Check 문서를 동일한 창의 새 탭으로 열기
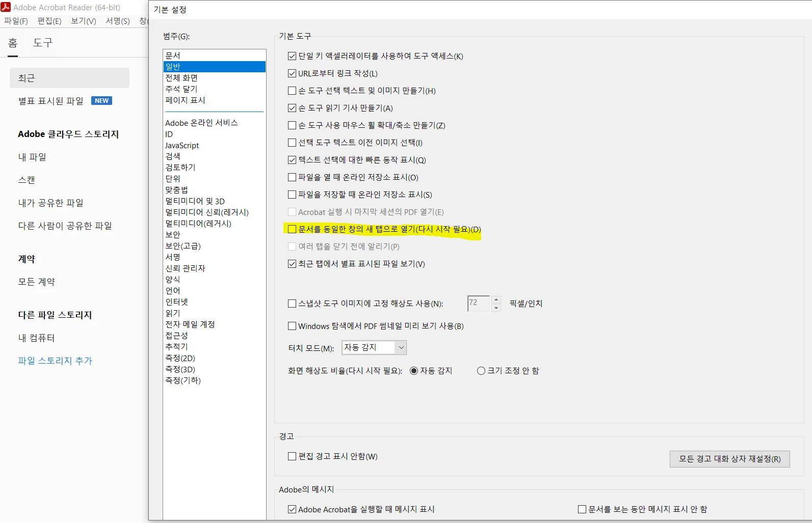 pos(292,229)
